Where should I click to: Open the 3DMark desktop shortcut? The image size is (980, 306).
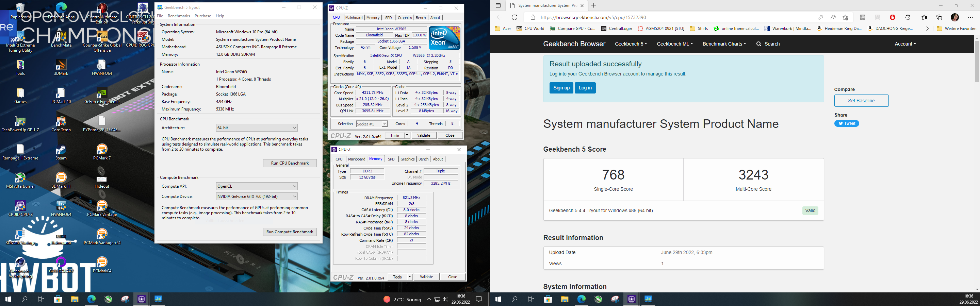(x=61, y=67)
